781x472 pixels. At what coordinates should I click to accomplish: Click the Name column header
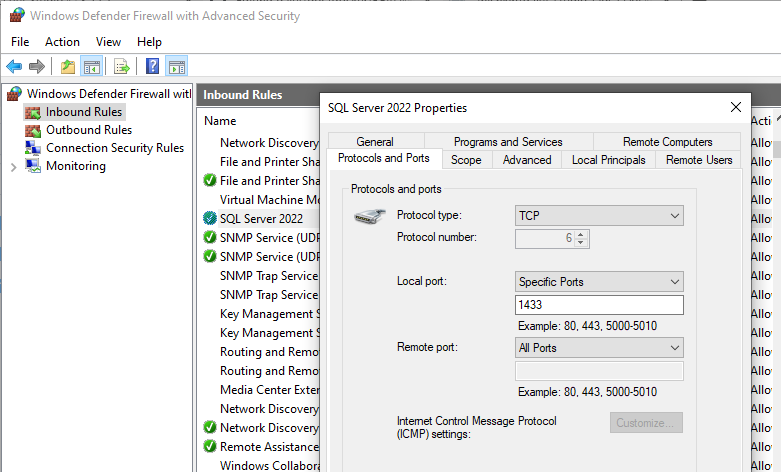click(220, 121)
